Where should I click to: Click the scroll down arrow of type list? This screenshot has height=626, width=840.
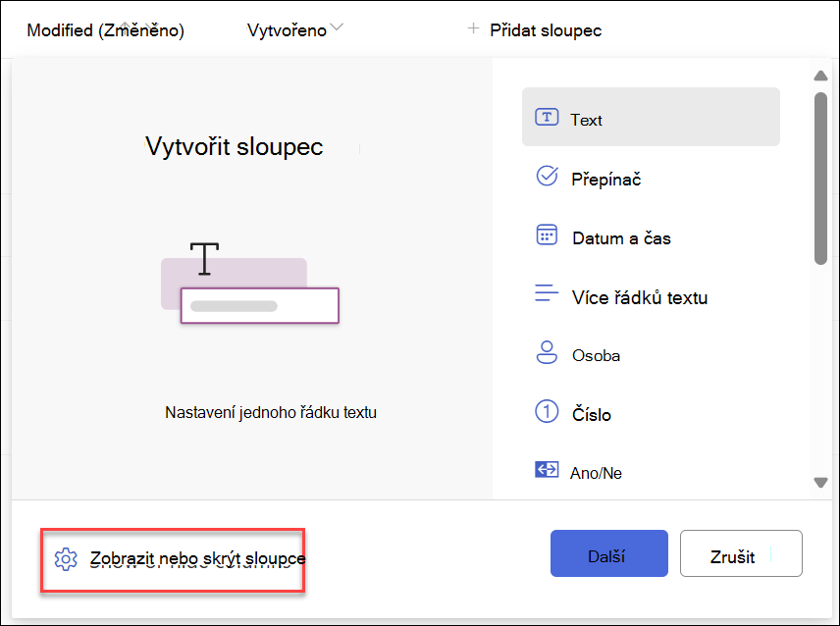click(820, 483)
